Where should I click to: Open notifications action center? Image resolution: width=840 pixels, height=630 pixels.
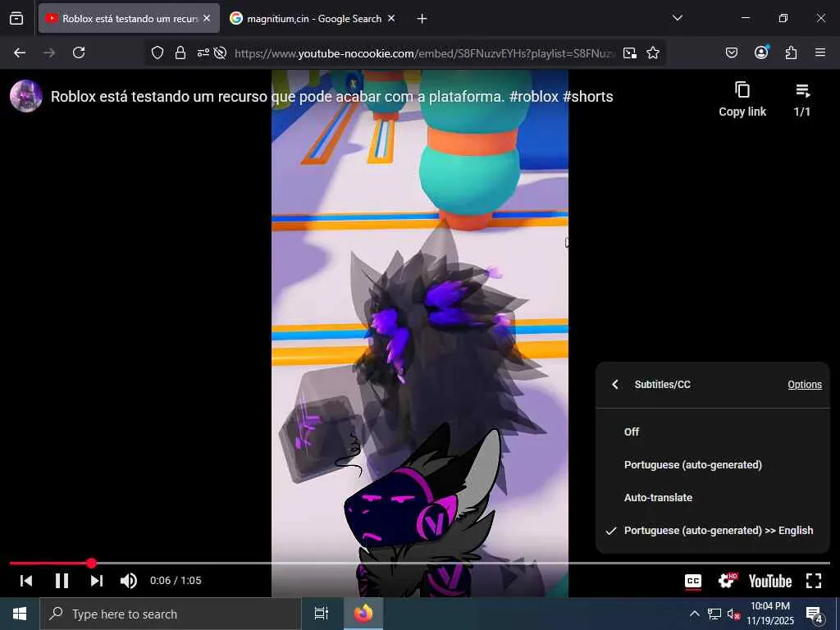coord(814,614)
